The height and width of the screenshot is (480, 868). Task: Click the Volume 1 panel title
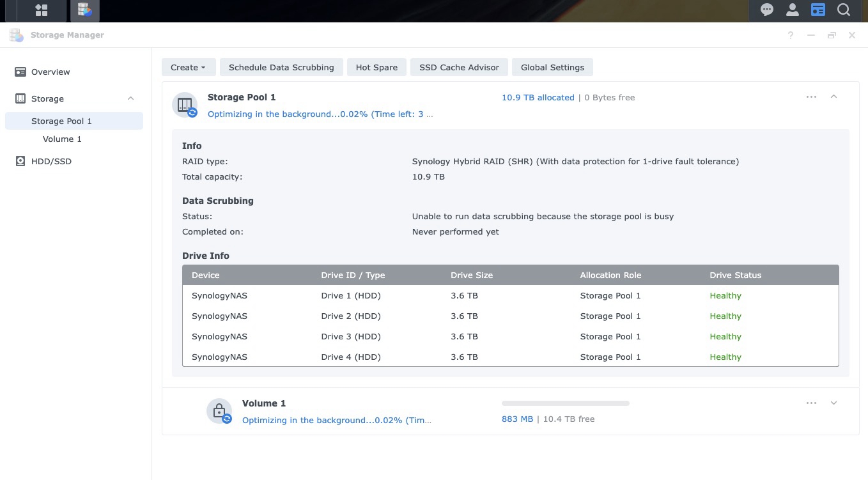coord(264,403)
